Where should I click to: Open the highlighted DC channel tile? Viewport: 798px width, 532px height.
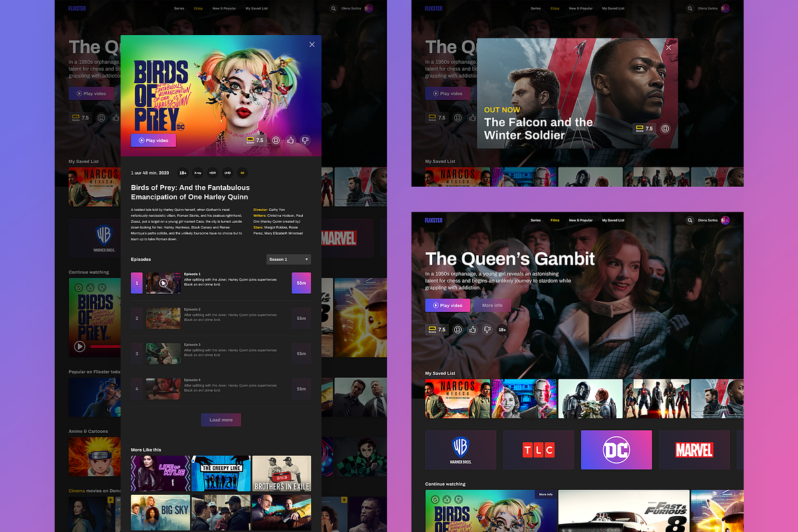coord(616,450)
